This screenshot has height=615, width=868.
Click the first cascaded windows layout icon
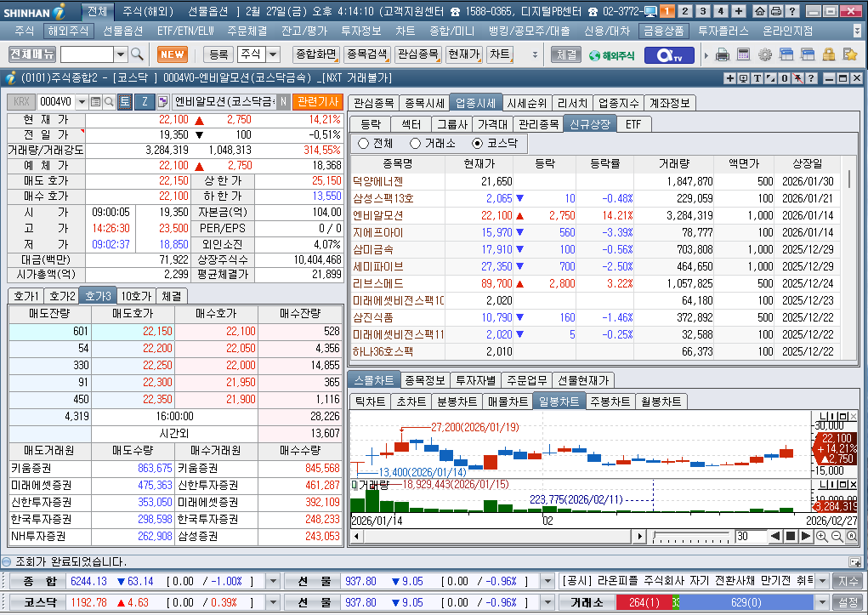[x=786, y=54]
